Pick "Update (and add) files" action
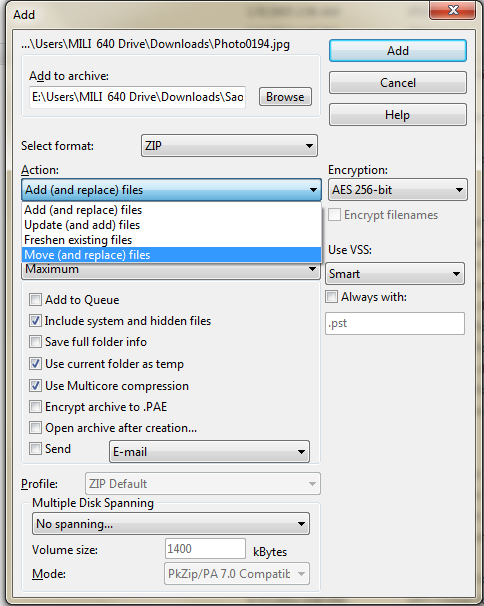The height and width of the screenshot is (606, 484). tap(171, 225)
